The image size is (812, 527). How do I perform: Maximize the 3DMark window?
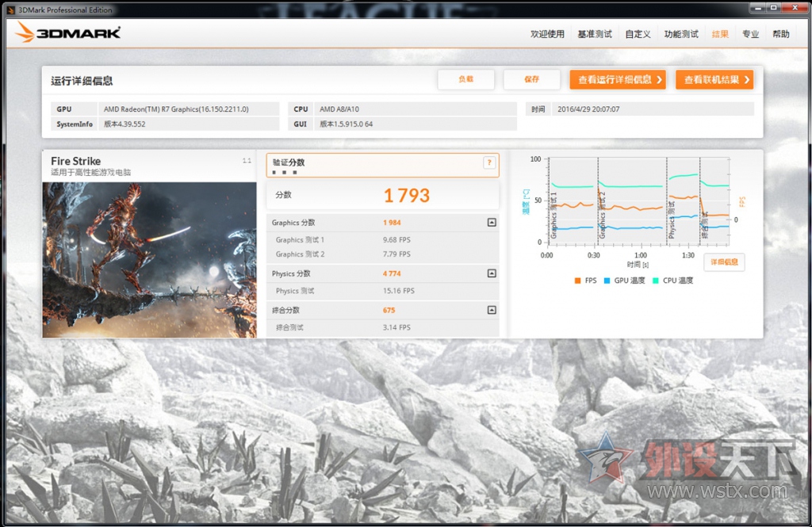(774, 8)
